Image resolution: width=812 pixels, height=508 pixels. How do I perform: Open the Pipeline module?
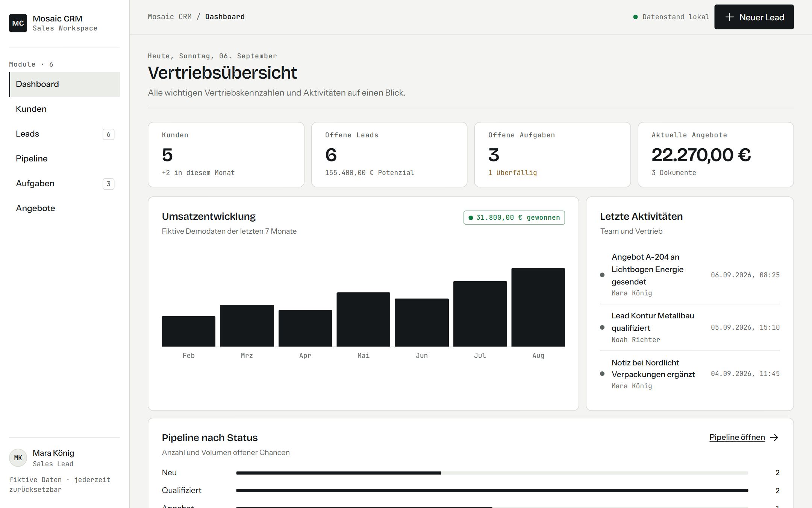[x=65, y=159]
